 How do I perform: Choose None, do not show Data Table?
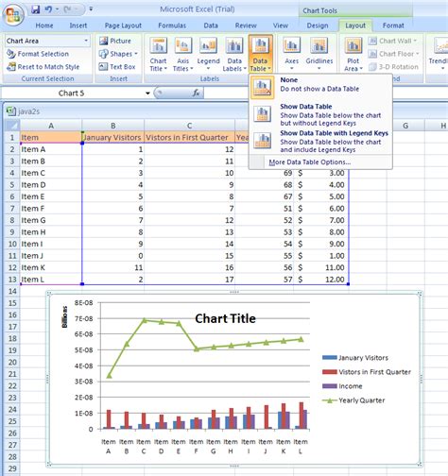(320, 87)
